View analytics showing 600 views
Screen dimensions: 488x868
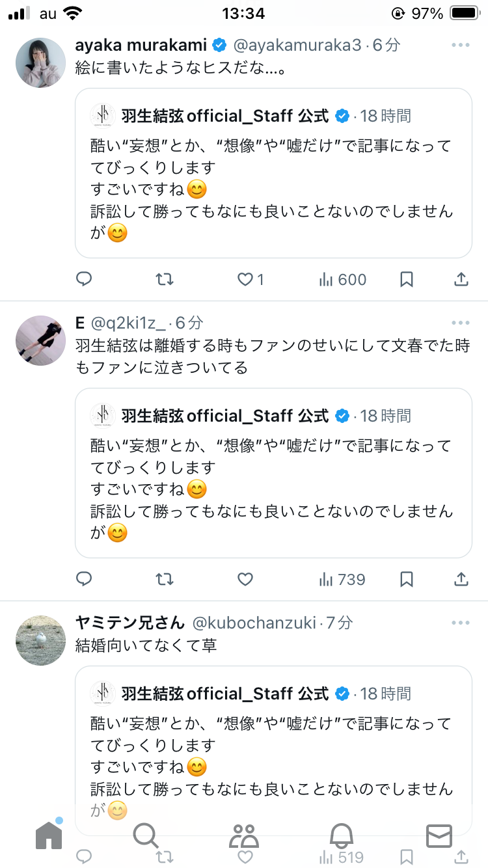342,280
